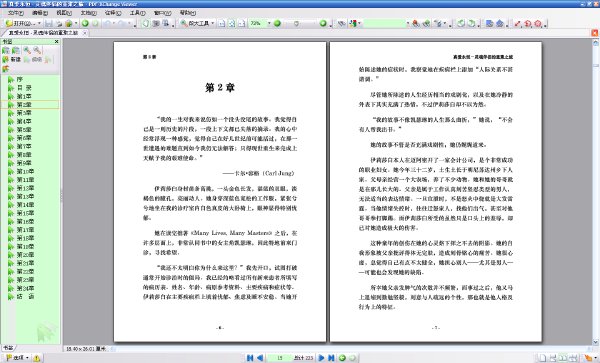Open the 窗口 menu

pyautogui.click(x=163, y=13)
